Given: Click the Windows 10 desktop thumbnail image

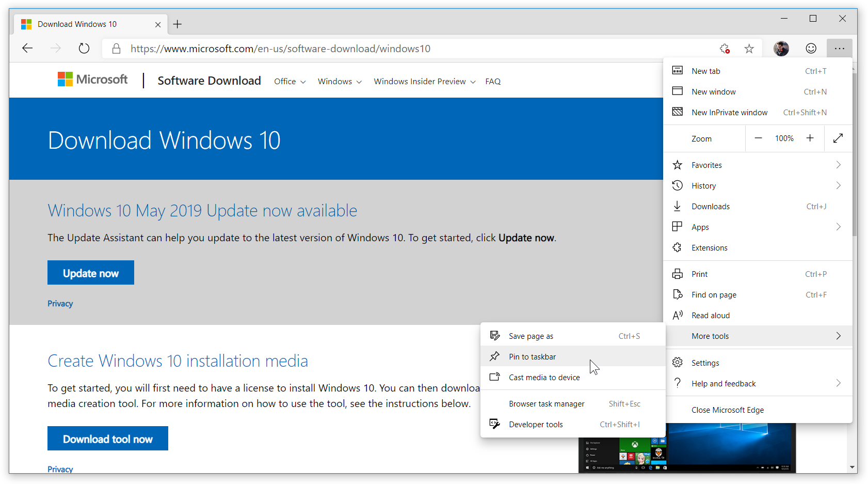Looking at the screenshot, I should tap(687, 447).
